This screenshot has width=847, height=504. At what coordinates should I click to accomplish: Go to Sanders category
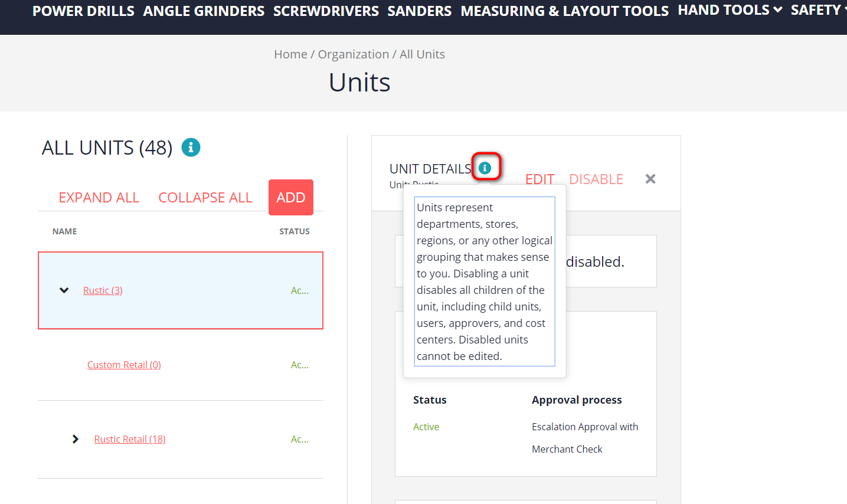pos(420,11)
